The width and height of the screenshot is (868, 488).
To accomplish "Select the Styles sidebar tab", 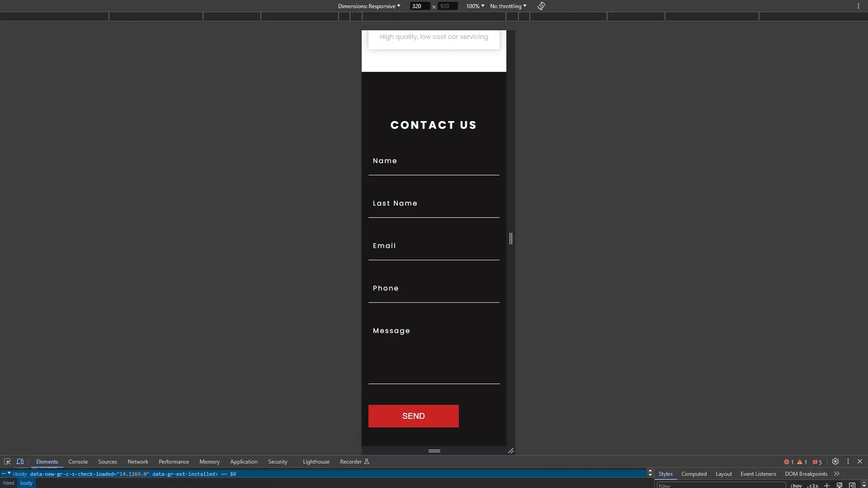I will coord(665,474).
